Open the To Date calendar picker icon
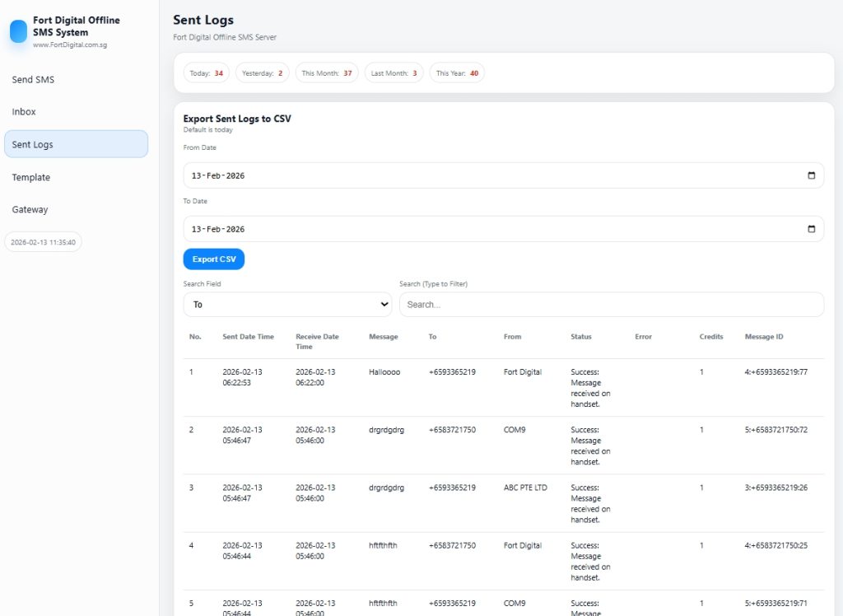 (811, 229)
